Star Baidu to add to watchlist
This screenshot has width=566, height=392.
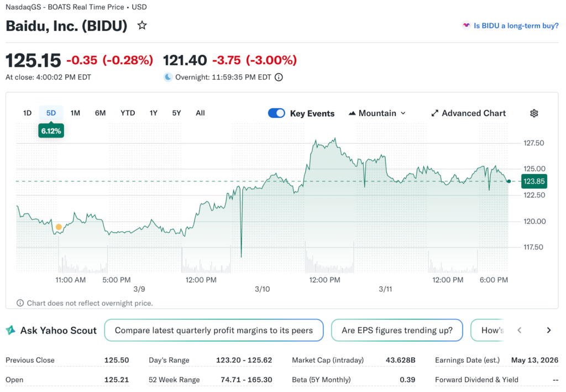[x=142, y=25]
